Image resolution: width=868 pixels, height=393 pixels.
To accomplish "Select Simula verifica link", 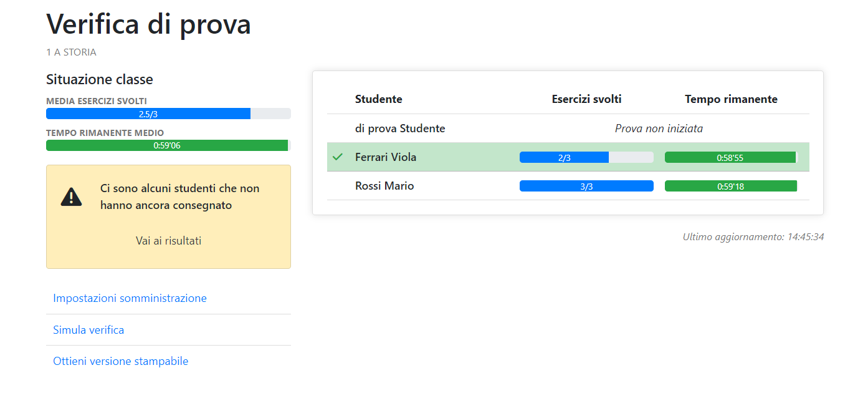I will 88,330.
